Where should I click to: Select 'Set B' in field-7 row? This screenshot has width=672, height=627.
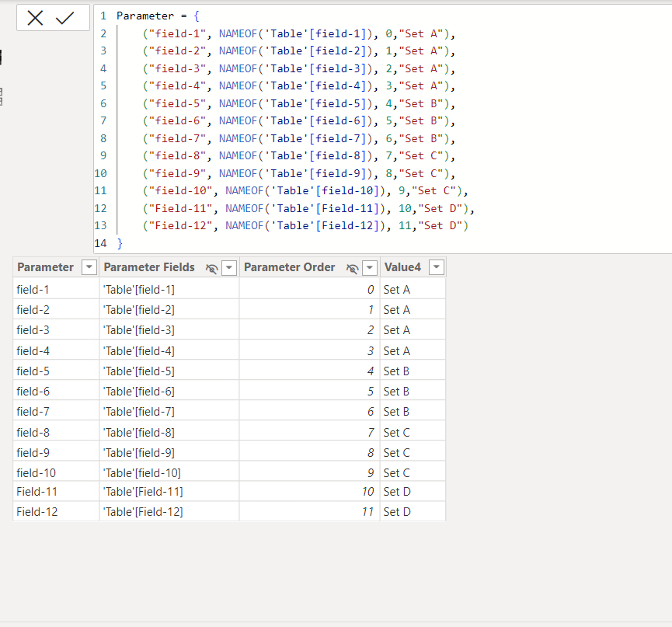tap(413, 412)
